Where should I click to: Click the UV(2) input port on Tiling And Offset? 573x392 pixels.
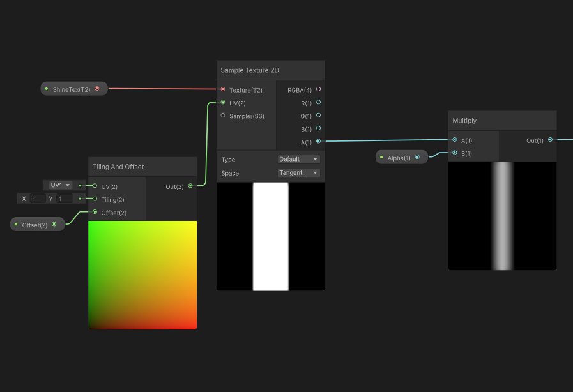point(95,186)
